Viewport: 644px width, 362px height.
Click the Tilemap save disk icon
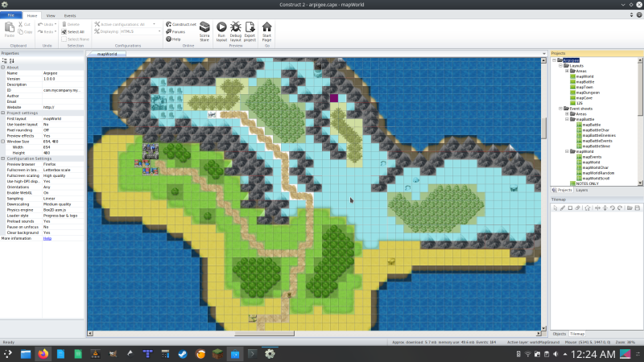tap(637, 208)
